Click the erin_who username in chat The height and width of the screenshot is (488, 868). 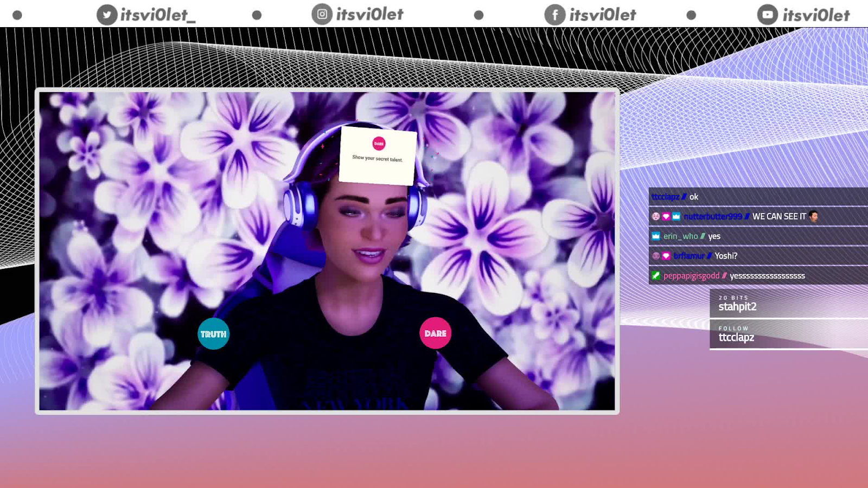coord(681,236)
